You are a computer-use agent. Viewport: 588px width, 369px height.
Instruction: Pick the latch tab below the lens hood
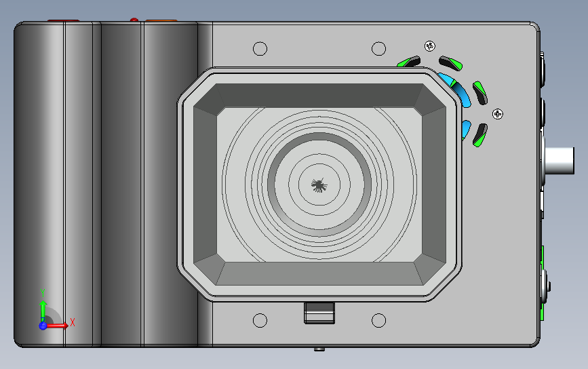[x=319, y=313]
